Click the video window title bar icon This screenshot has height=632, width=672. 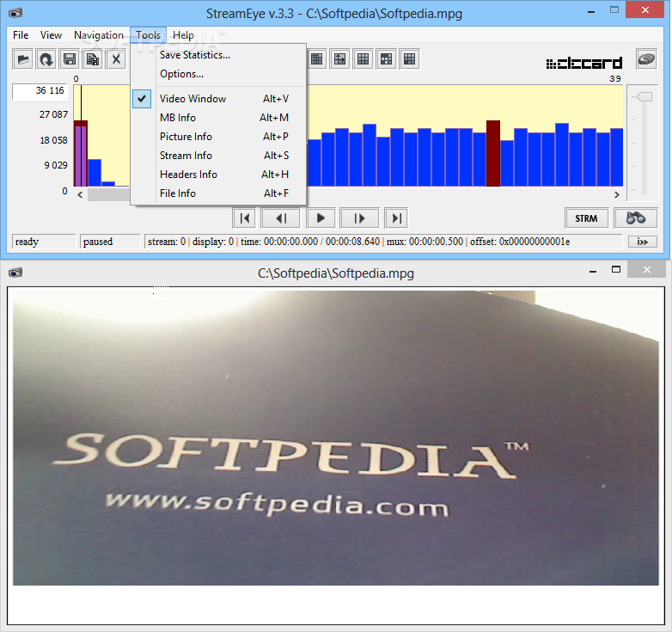coord(15,273)
